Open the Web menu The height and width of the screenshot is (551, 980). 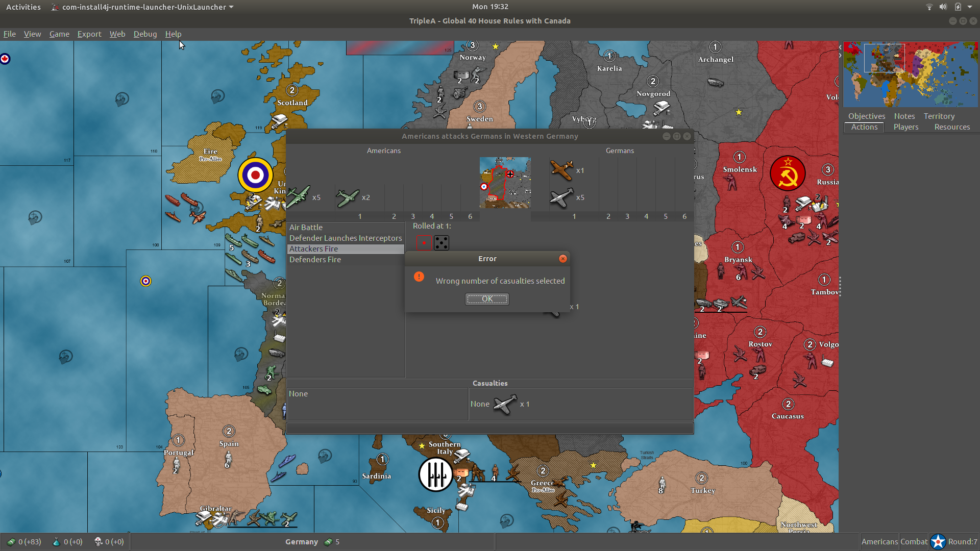coord(117,34)
